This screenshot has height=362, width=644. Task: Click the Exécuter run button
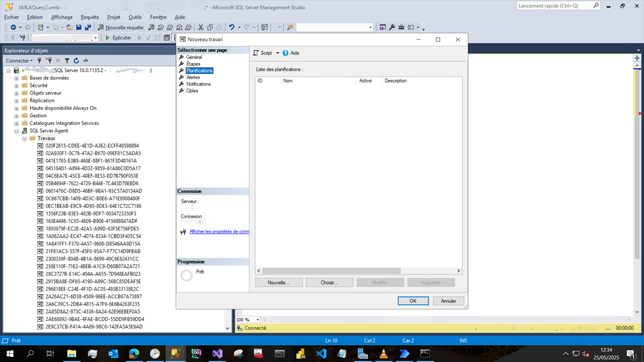tap(118, 38)
